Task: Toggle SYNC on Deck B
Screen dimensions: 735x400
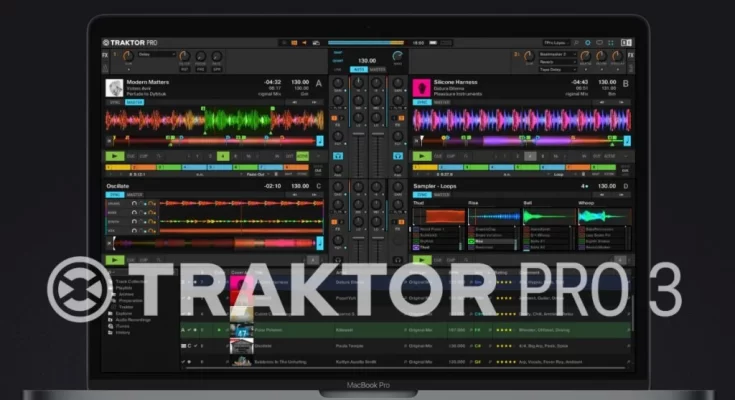Action: 420,101
